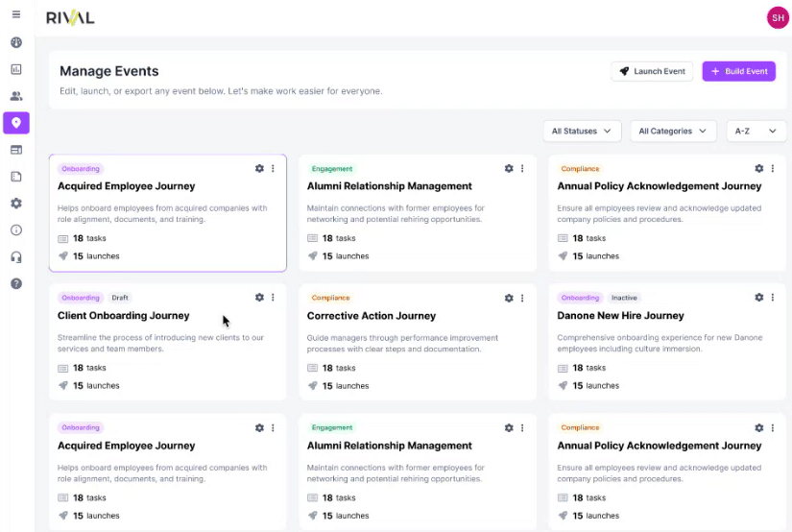Expand the All Statuses dropdown
This screenshot has height=532, width=792.
(582, 131)
